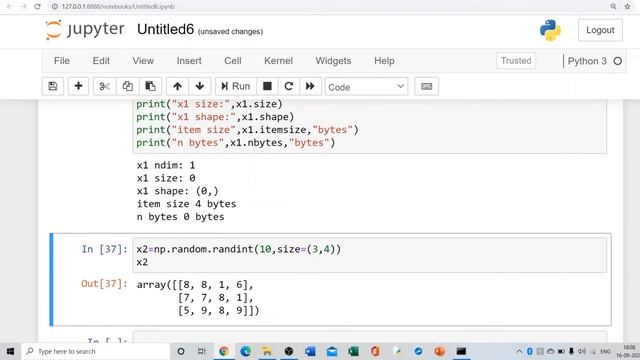The width and height of the screenshot is (640, 360).
Task: Open Task View in the taskbar
Action: pyautogui.click(x=202, y=351)
